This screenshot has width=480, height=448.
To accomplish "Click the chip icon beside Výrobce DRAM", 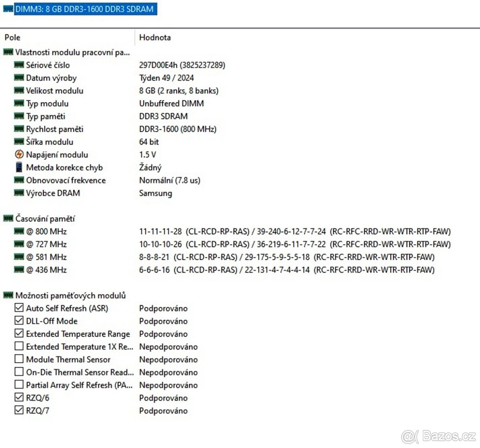I will (19, 193).
